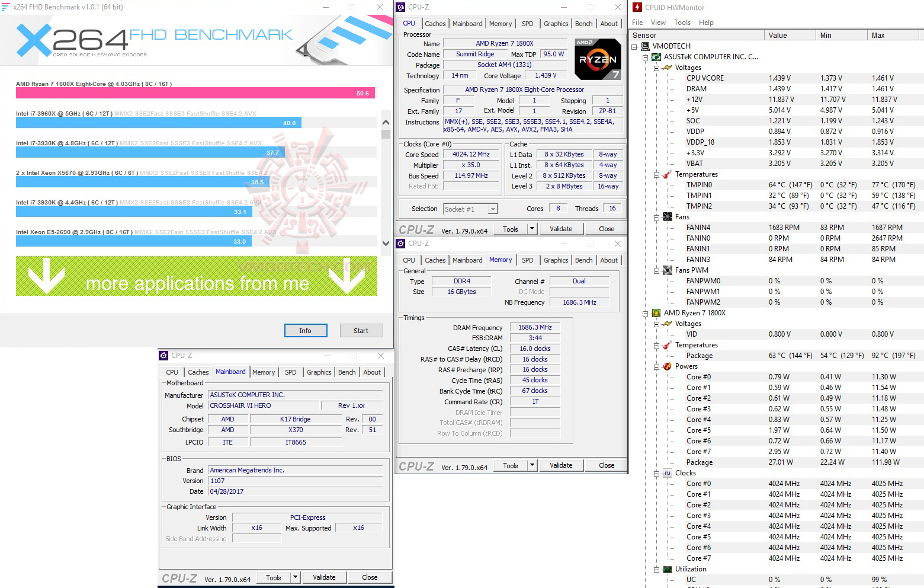The width and height of the screenshot is (924, 588).
Task: Click the Sensor column header in HWMonitor
Action: 697,36
